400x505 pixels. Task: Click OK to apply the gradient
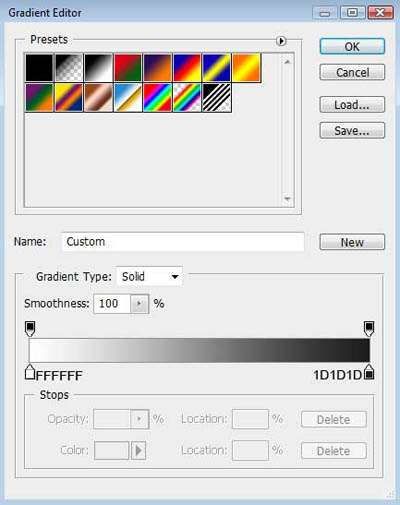click(352, 47)
